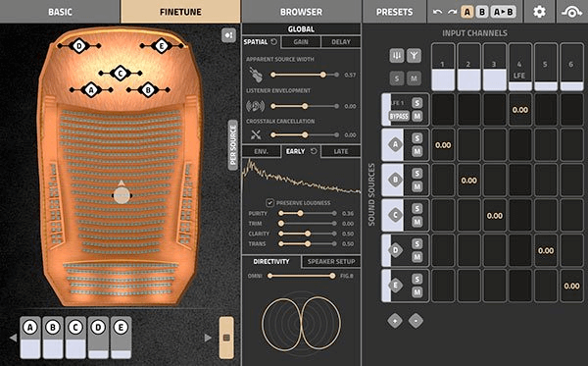Select source B marker in the hall
Screen dimensions: 588x366
148,90
